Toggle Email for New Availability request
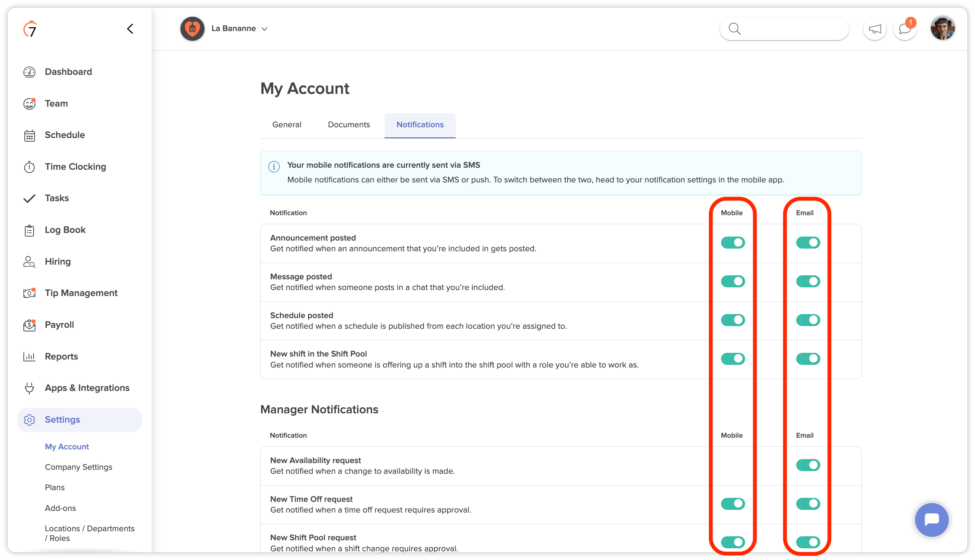Image resolution: width=975 pixels, height=560 pixels. coord(808,465)
